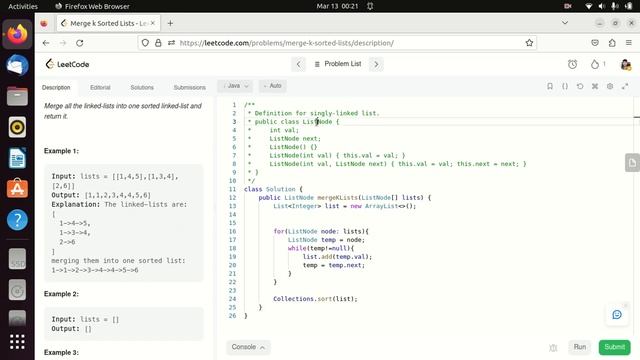
Task: Switch to Description tab
Action: pos(56,87)
